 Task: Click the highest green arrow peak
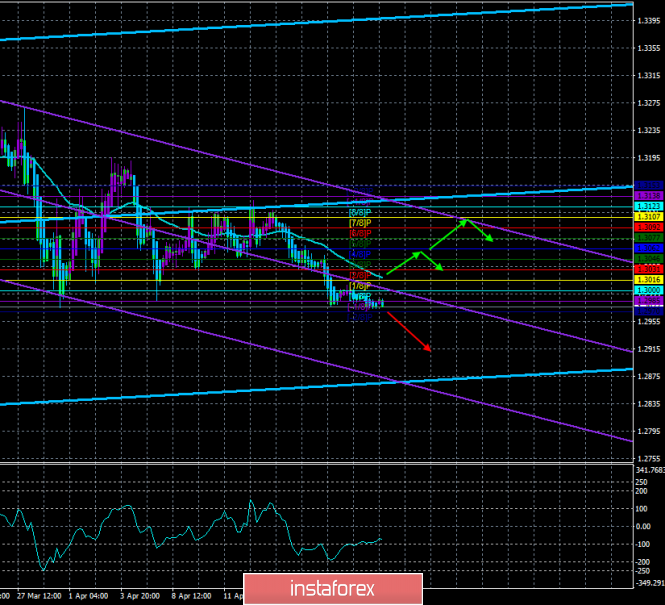[x=463, y=221]
